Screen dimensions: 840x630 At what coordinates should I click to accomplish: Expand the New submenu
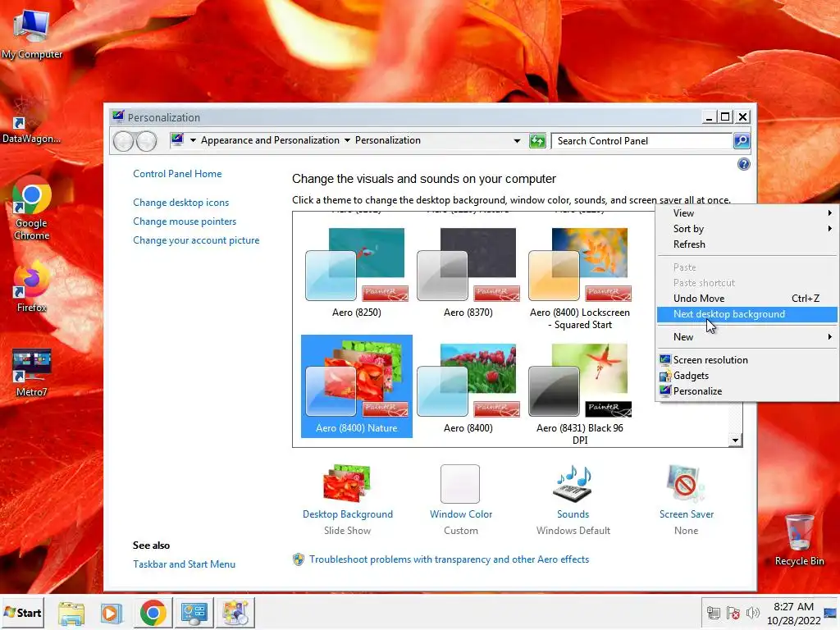coord(746,337)
